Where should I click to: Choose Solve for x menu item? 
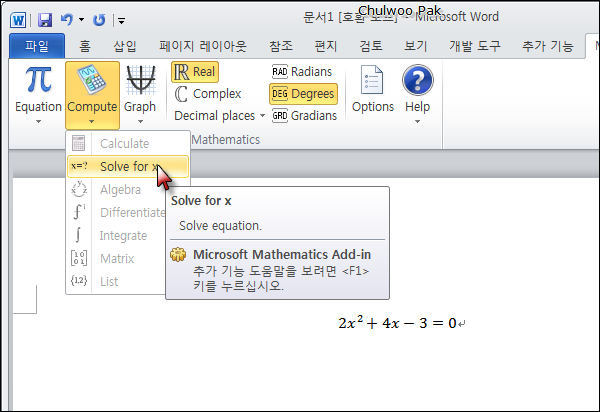click(128, 166)
